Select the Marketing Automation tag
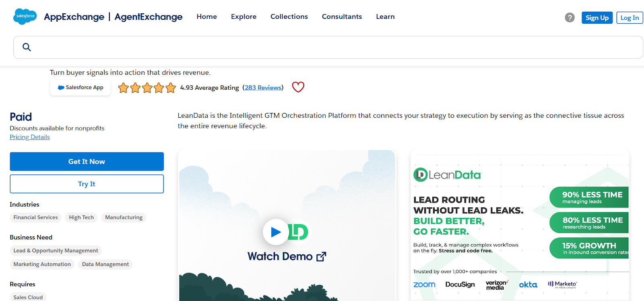Screen dimensions: 644x301 42,264
